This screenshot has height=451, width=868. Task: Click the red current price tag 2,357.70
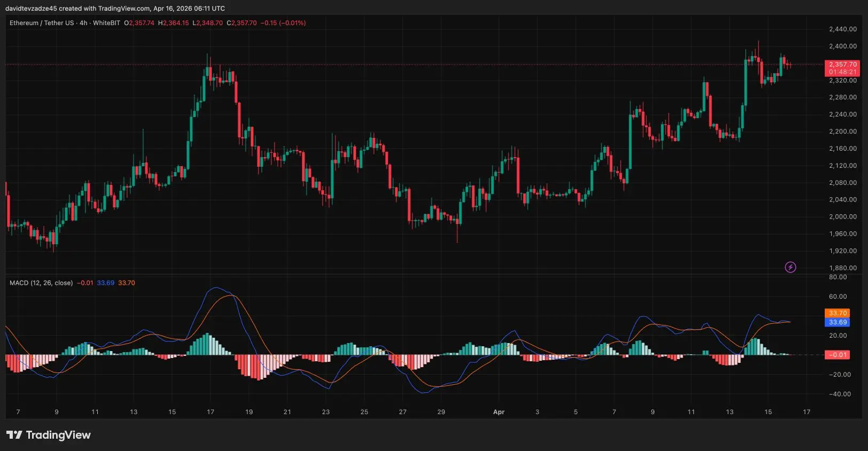843,64
